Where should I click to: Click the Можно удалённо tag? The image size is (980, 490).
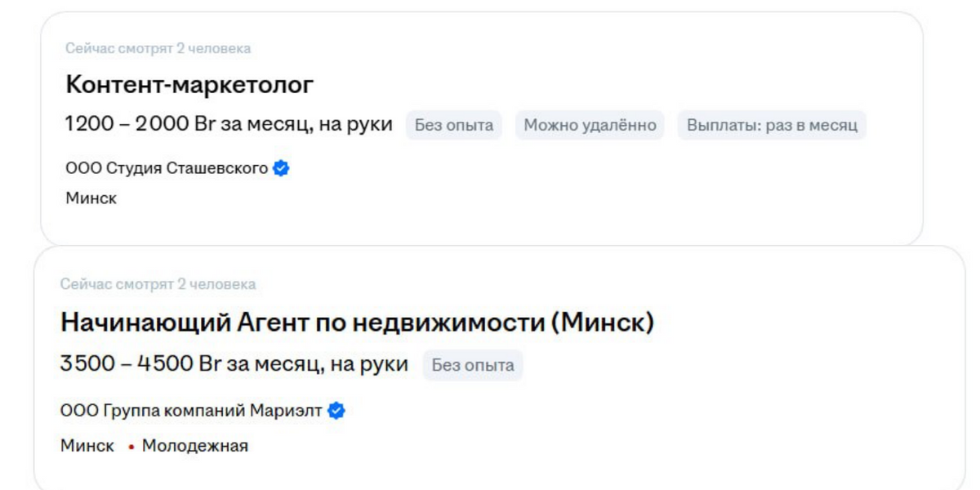click(x=590, y=126)
